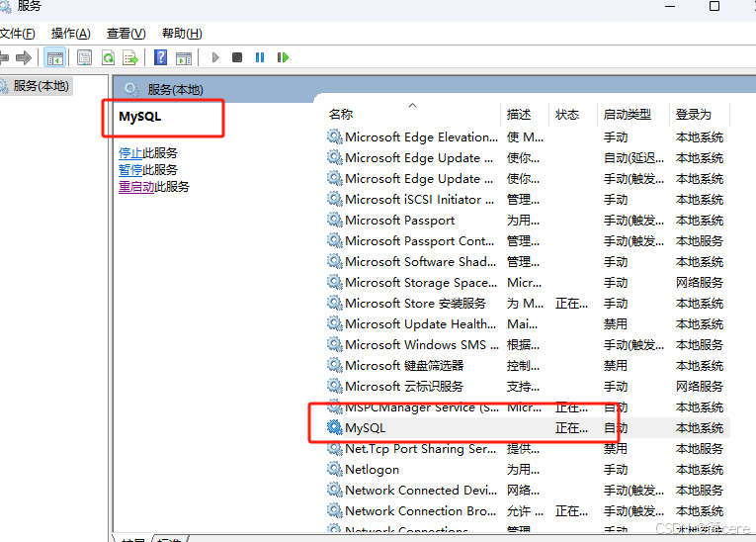Click gear icon beside Microsoft iSCSI Initiator
Image resolution: width=756 pixels, height=542 pixels.
tap(335, 199)
